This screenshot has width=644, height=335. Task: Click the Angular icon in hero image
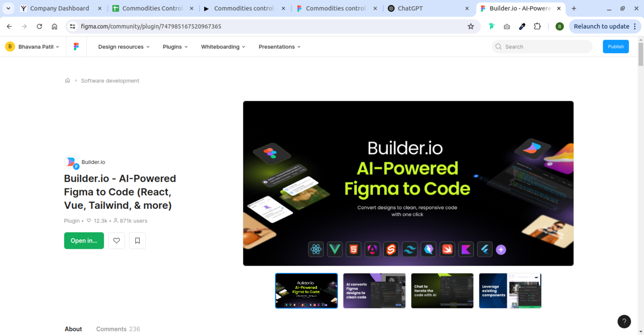[372, 249]
